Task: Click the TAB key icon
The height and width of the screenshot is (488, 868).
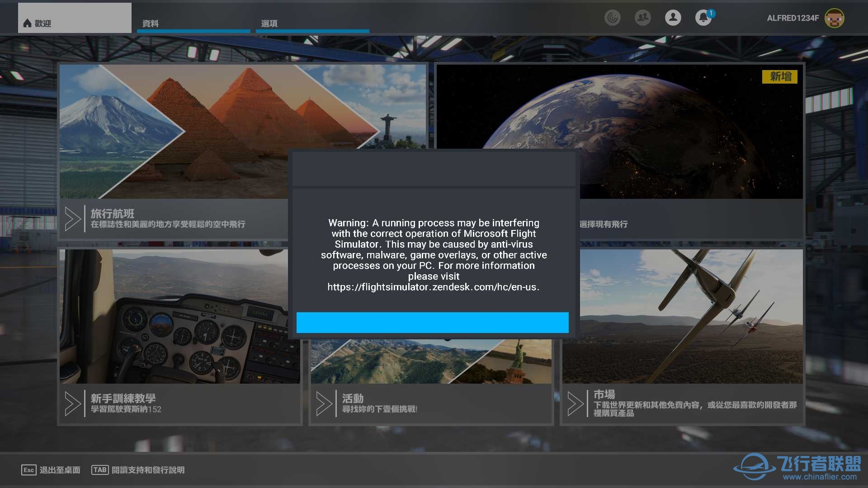Action: point(100,470)
